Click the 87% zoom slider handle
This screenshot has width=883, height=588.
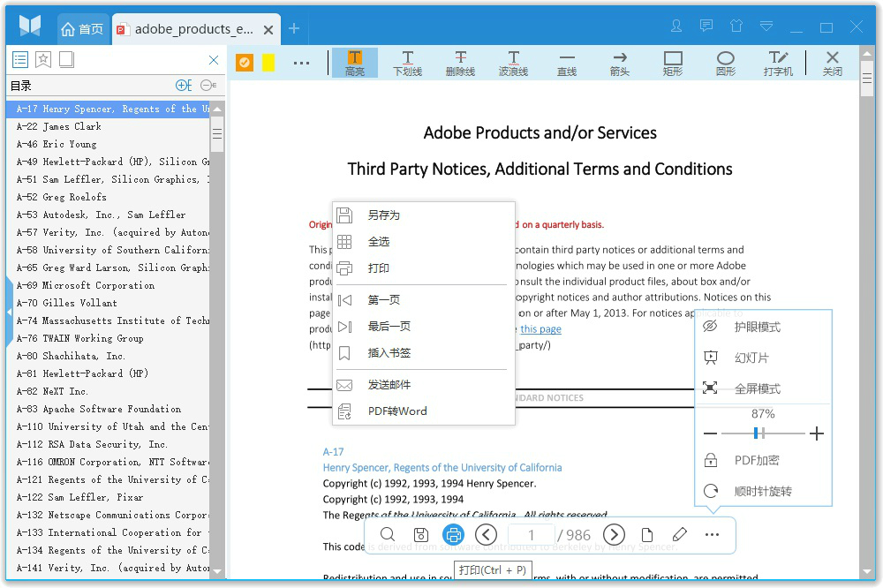click(758, 433)
